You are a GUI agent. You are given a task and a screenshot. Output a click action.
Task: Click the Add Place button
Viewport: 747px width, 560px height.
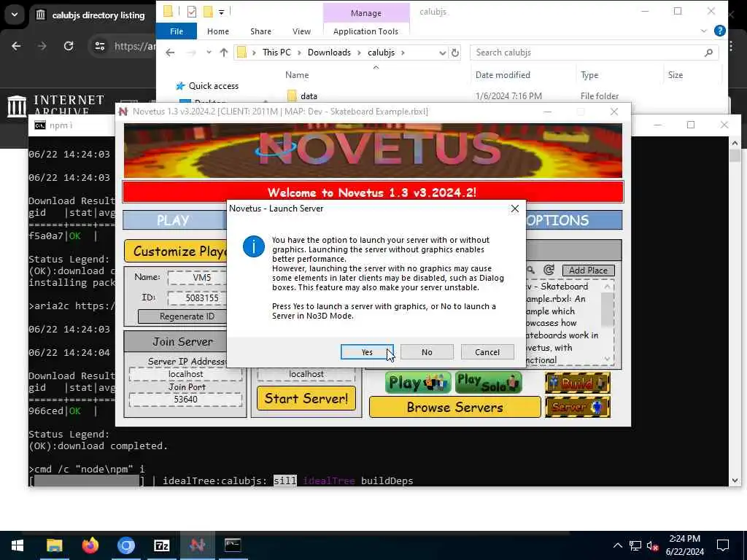[x=588, y=271]
